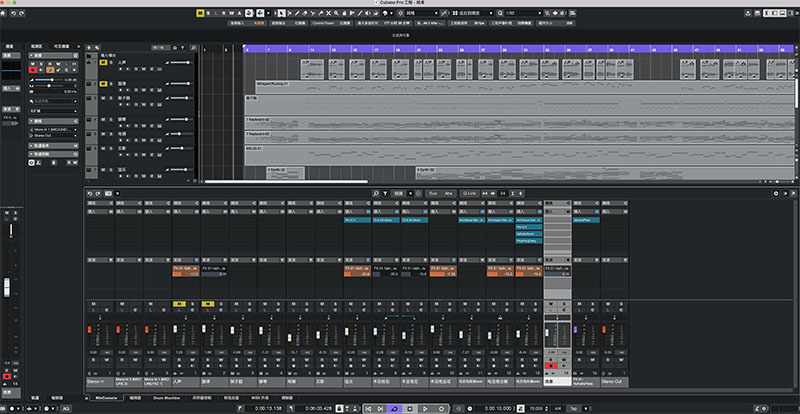Open the 检测区 Inspector tab
This screenshot has height=414, width=800.
click(x=37, y=46)
